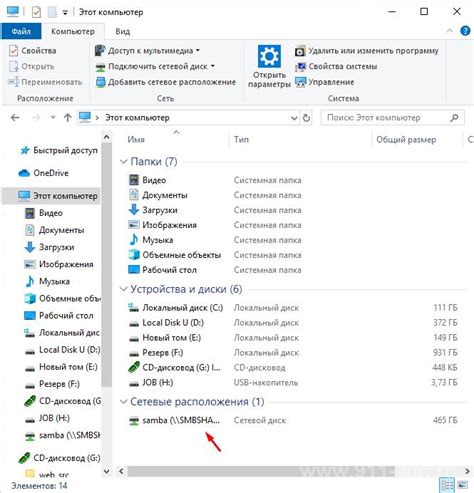Screen dimensions: 474x493
Task: Refresh the Этот компьютер view
Action: click(306, 118)
